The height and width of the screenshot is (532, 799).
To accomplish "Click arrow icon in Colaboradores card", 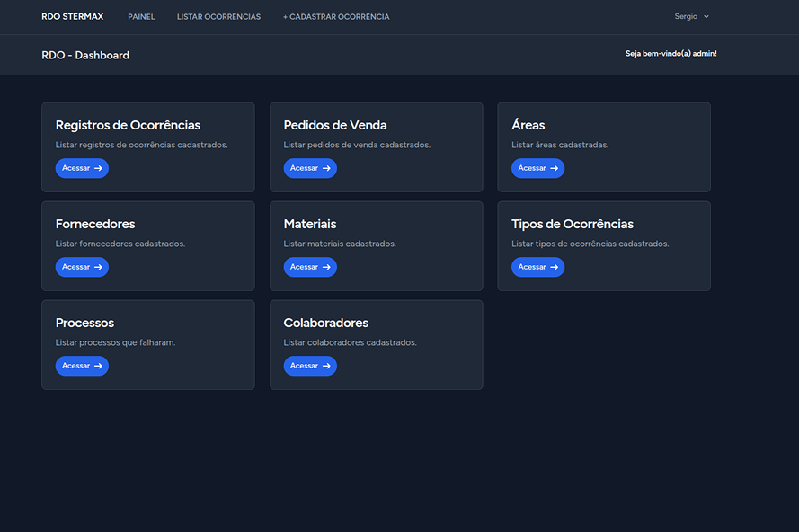I will pos(327,366).
